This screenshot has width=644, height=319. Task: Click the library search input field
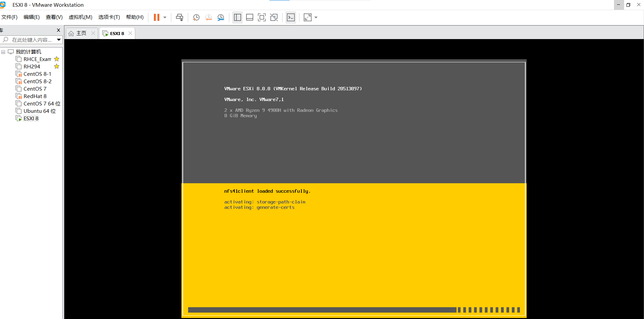(32, 40)
